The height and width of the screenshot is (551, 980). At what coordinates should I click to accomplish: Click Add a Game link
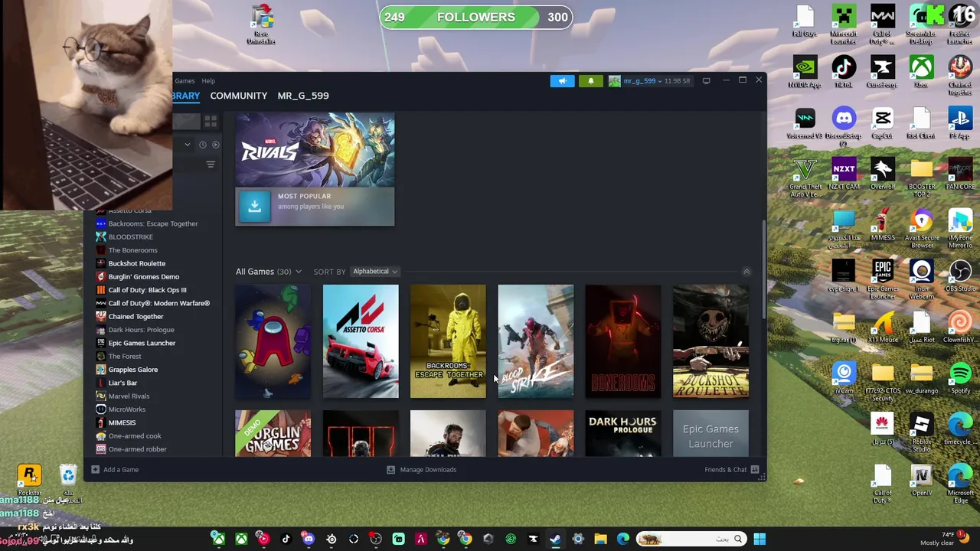point(115,470)
